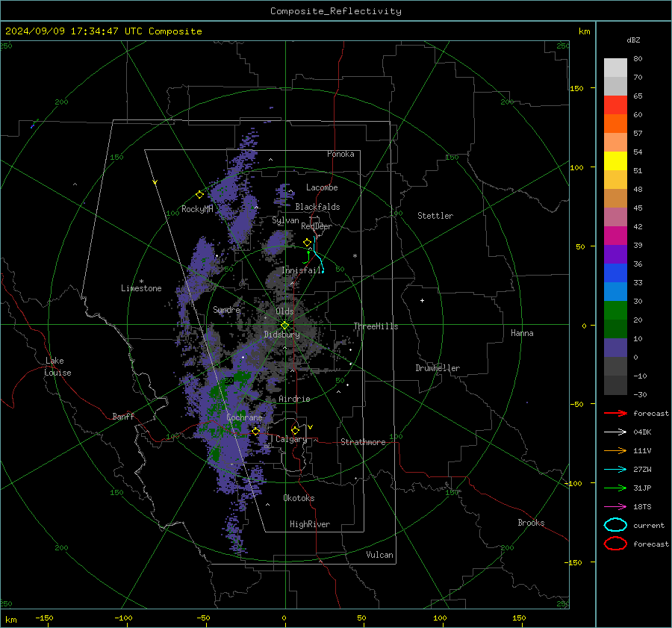Select the bright green 20–30 dBZ swatch
The height and width of the screenshot is (628, 672).
(615, 310)
